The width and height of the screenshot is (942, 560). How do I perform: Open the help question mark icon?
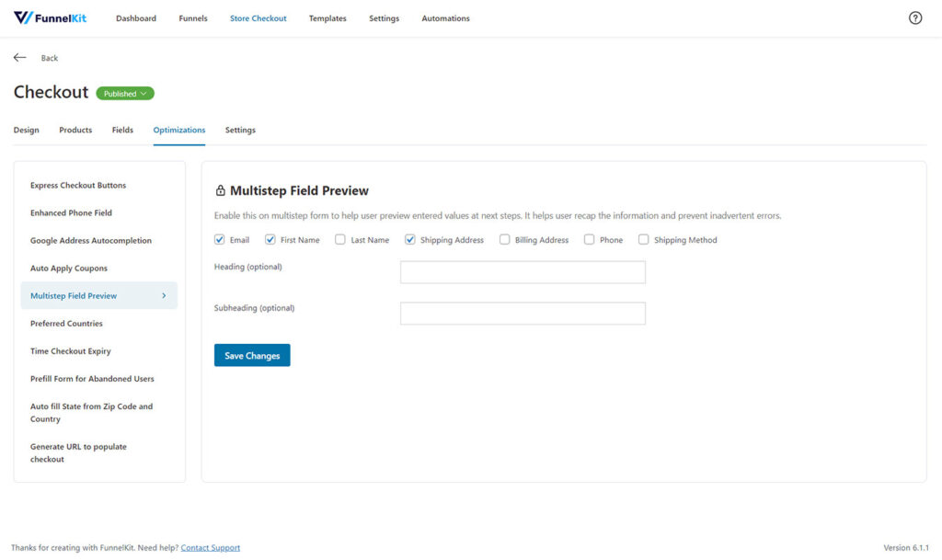click(915, 18)
